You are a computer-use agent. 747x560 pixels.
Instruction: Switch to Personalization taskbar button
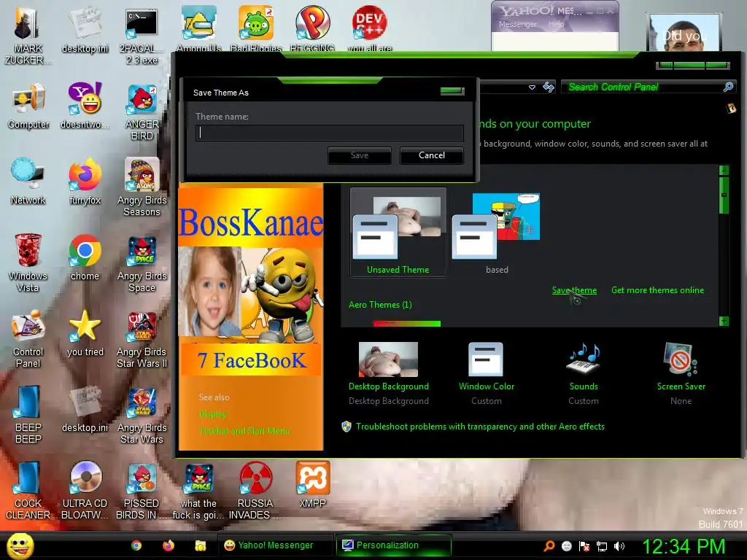tap(393, 545)
